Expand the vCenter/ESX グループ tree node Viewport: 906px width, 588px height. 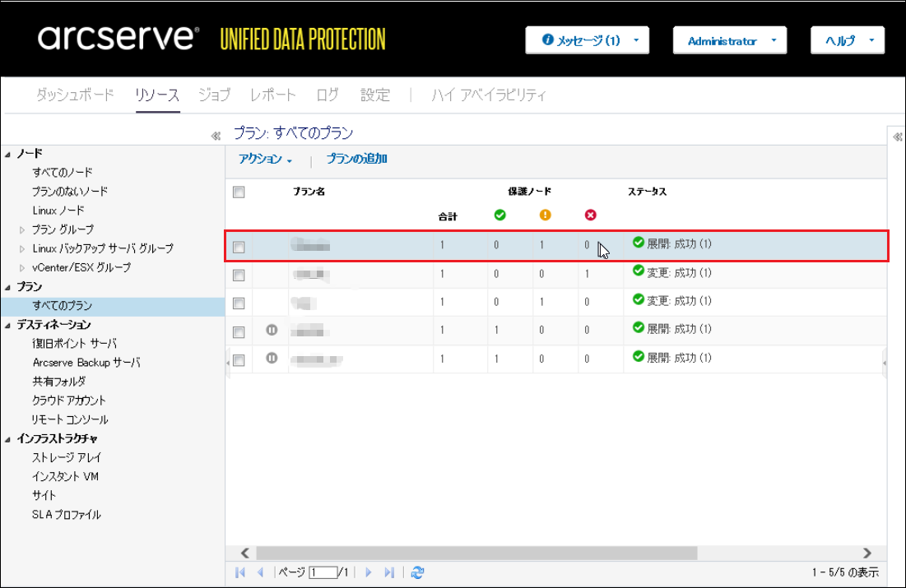22,268
